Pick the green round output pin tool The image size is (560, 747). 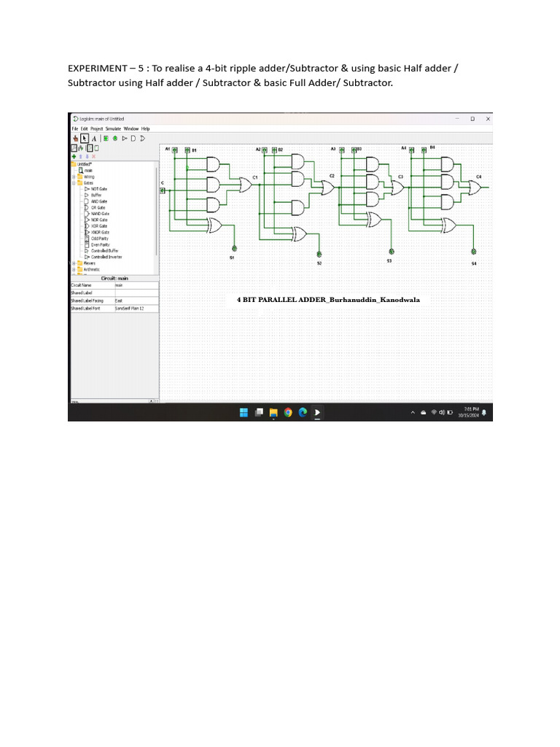tap(114, 139)
